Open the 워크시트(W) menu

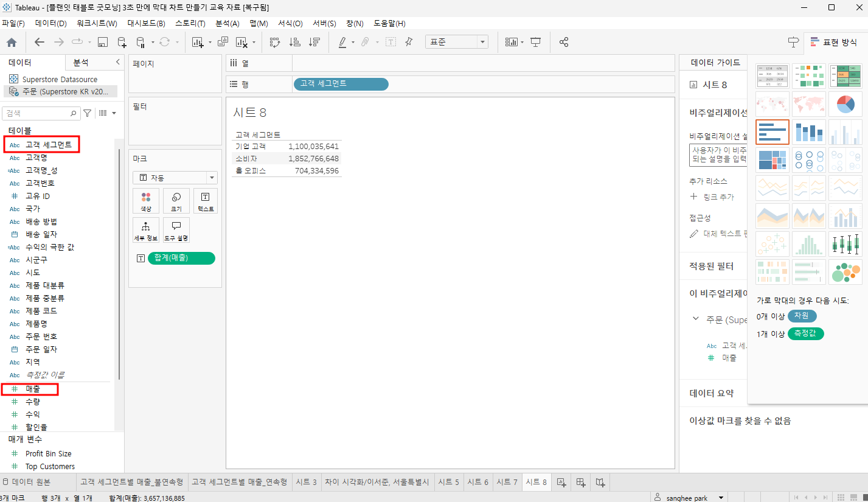(97, 24)
